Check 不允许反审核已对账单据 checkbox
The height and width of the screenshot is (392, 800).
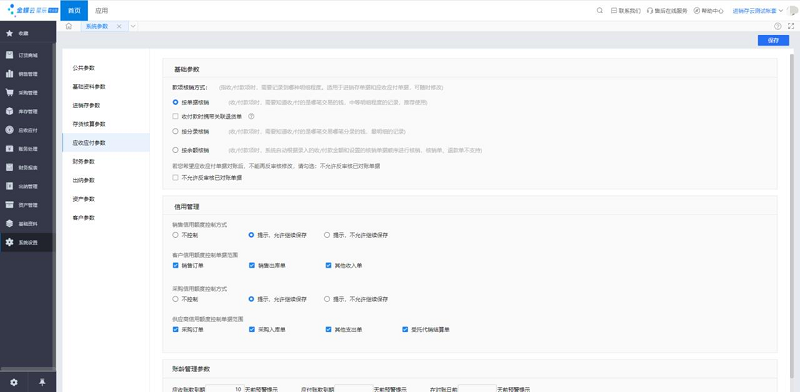[176, 178]
